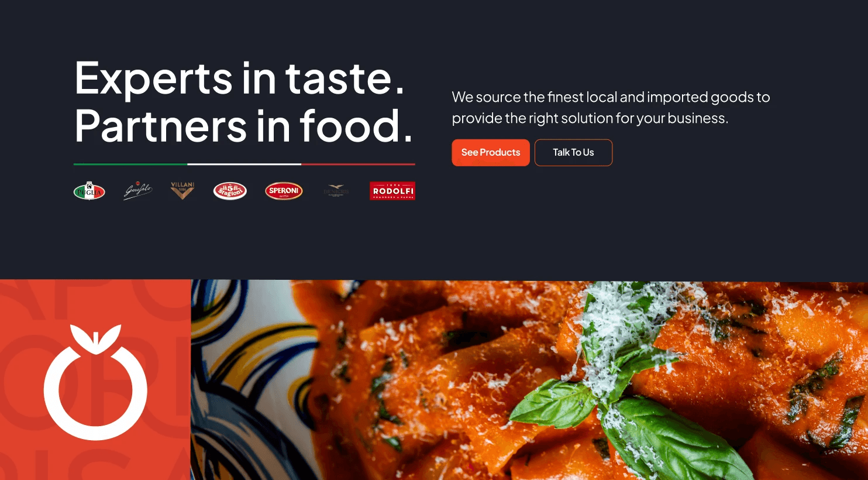Click the tagline about sourcing finest goods
868x480 pixels.
tap(611, 108)
